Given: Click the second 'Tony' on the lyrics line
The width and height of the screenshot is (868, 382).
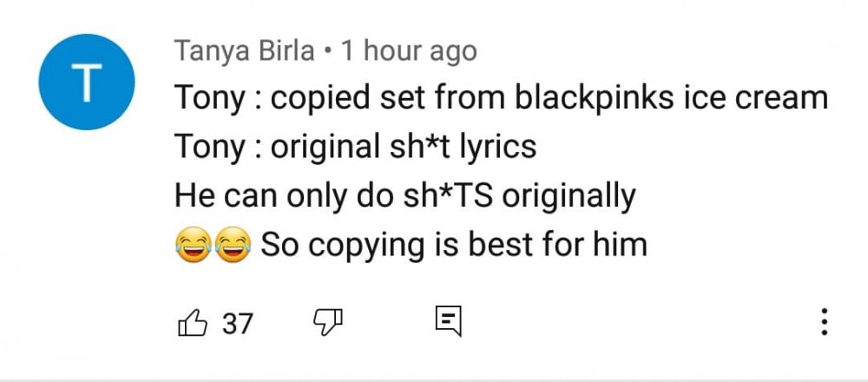Looking at the screenshot, I should point(210,148).
